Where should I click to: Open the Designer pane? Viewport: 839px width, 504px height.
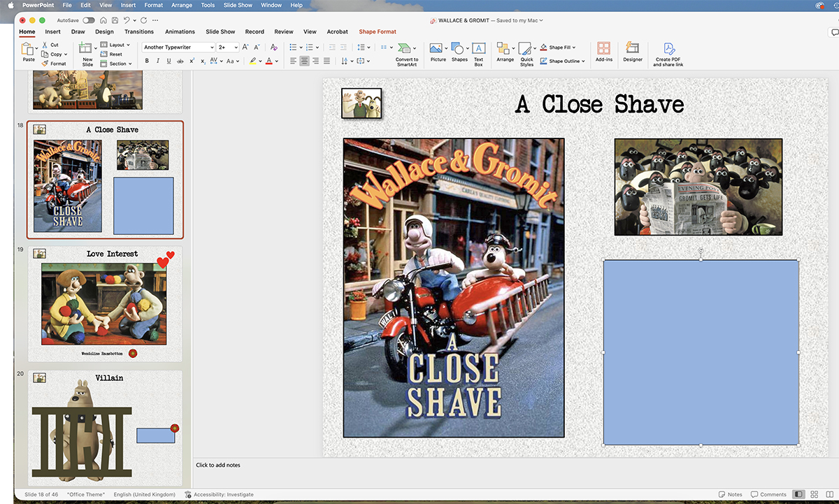(x=633, y=52)
